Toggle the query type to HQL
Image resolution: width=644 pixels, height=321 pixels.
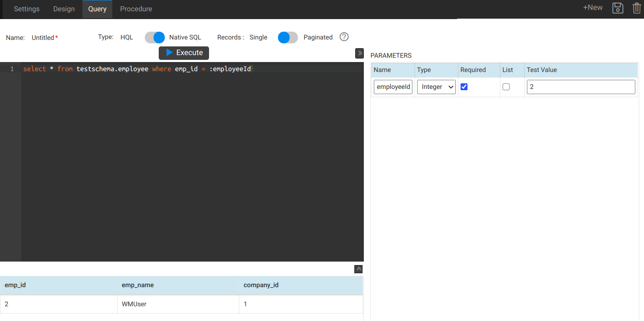click(x=155, y=37)
